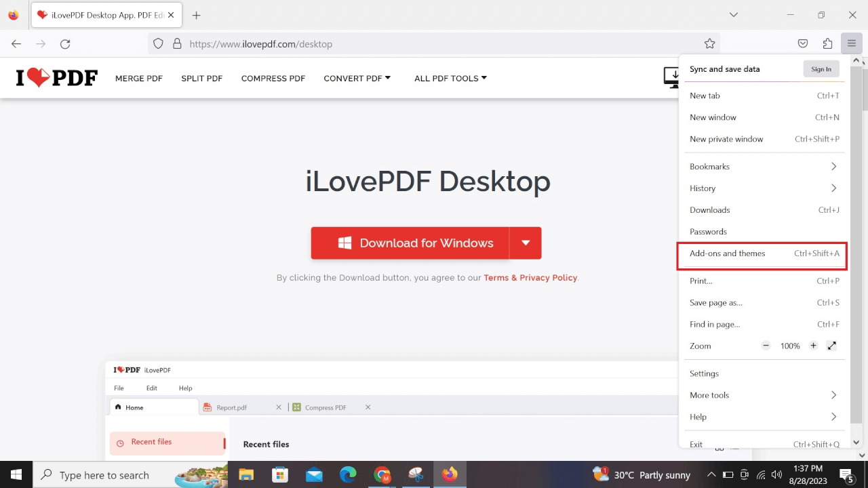Click the desktop download icon in the site header
Screen dimensions: 868x488
pyautogui.click(x=671, y=77)
